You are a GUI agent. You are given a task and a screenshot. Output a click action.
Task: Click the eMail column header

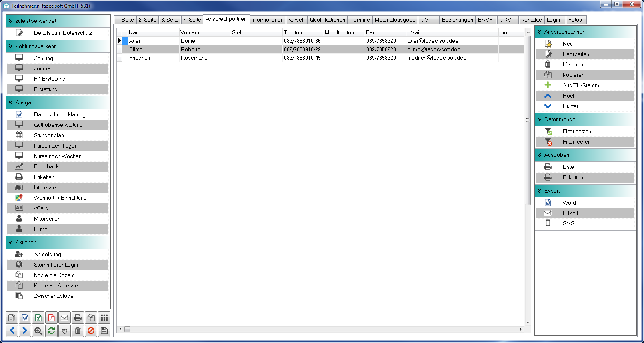[x=452, y=32]
